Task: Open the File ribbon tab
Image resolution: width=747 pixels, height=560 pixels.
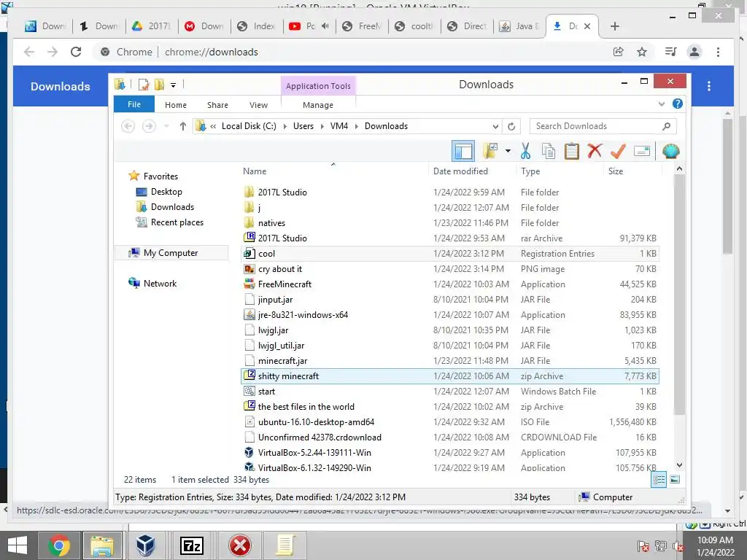Action: (x=134, y=104)
